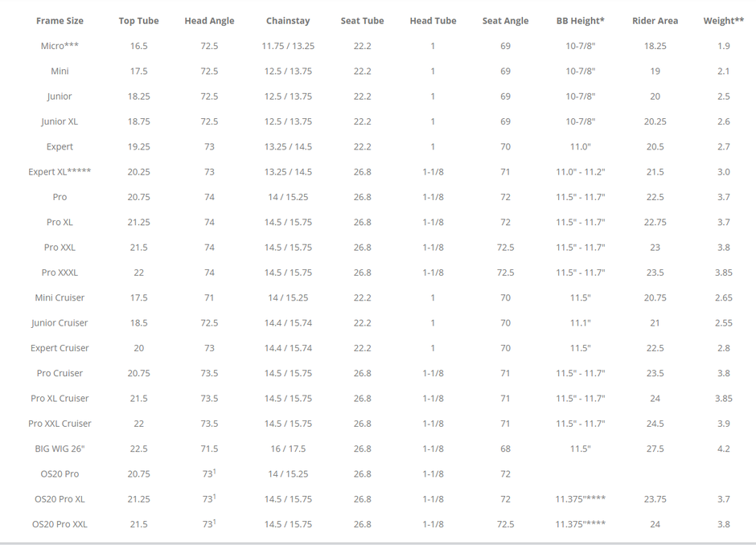756x545 pixels.
Task: Select the Pro XXXL row label
Action: point(60,272)
